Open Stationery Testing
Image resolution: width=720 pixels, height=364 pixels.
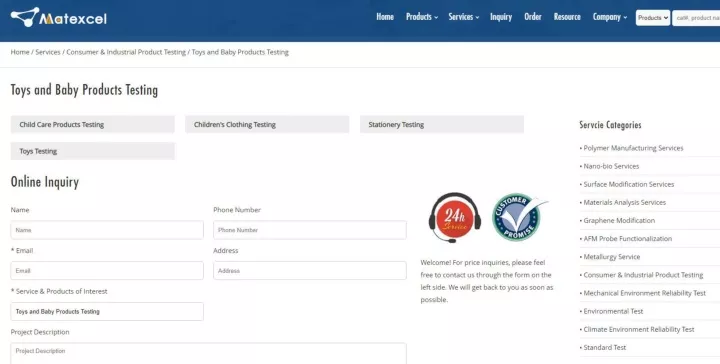pos(442,124)
